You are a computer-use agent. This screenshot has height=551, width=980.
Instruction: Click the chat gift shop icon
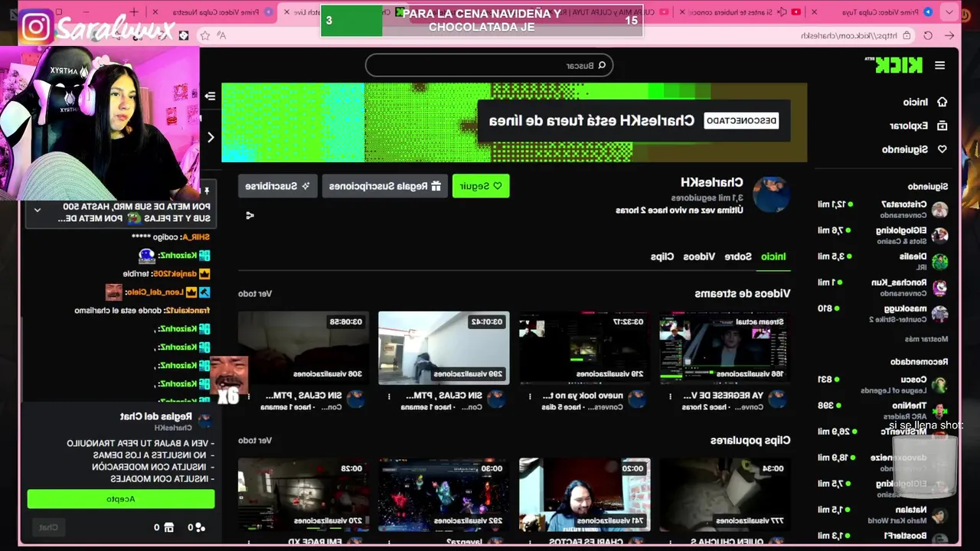coord(168,527)
